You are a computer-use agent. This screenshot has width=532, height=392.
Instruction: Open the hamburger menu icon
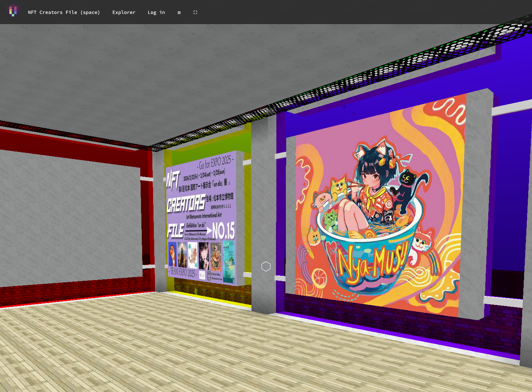point(179,12)
